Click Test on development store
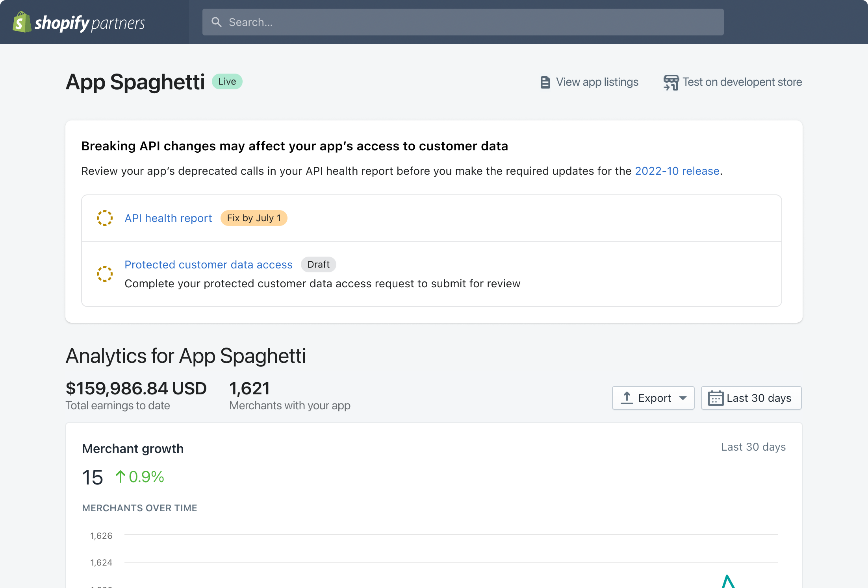 [742, 82]
